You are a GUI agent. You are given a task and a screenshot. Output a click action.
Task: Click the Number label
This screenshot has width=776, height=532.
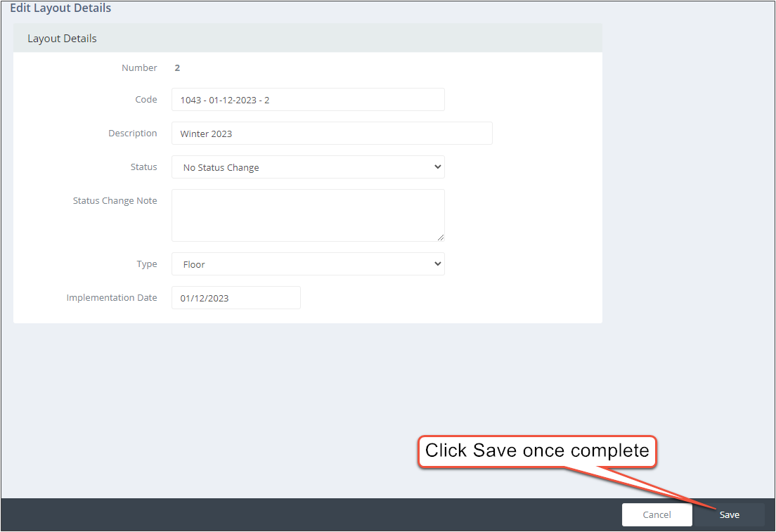coord(139,67)
